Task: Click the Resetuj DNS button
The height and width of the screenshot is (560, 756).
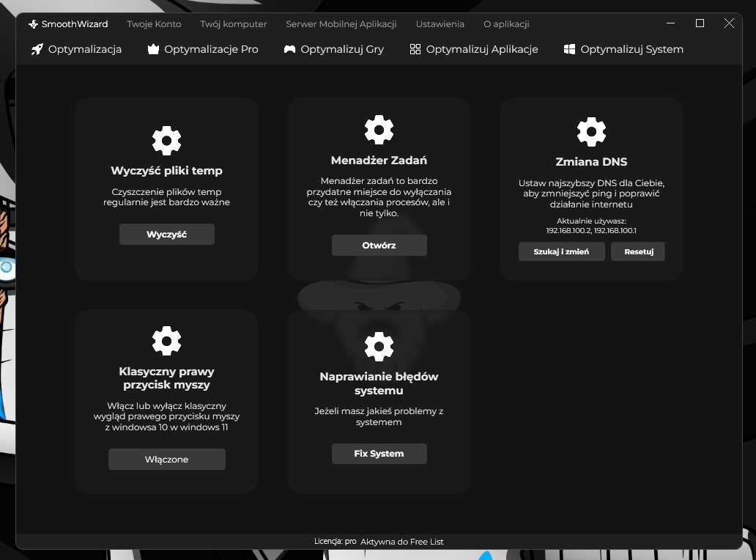Action: [x=638, y=252]
